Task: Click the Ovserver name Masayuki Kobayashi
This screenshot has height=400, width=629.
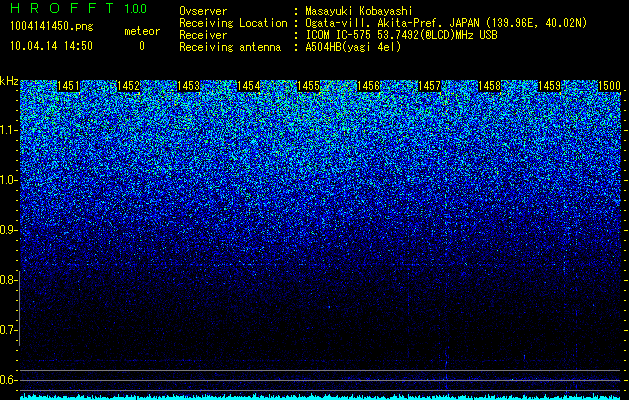Action: [x=359, y=11]
